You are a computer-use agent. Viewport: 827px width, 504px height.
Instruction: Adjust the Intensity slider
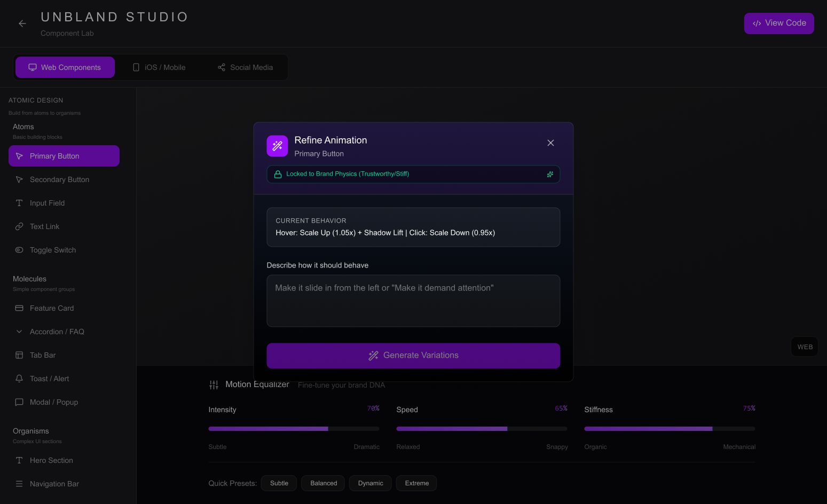[x=294, y=429]
